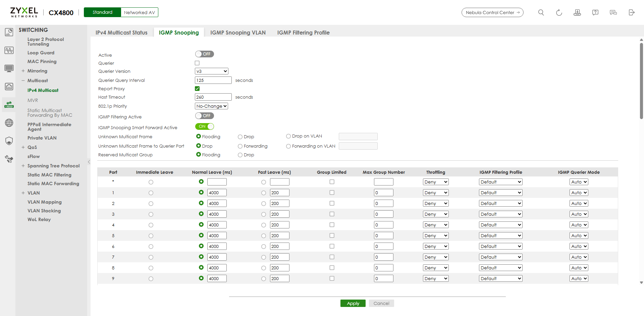Switch to IGMP Snooping VLAN tab
The width and height of the screenshot is (644, 316).
click(238, 33)
